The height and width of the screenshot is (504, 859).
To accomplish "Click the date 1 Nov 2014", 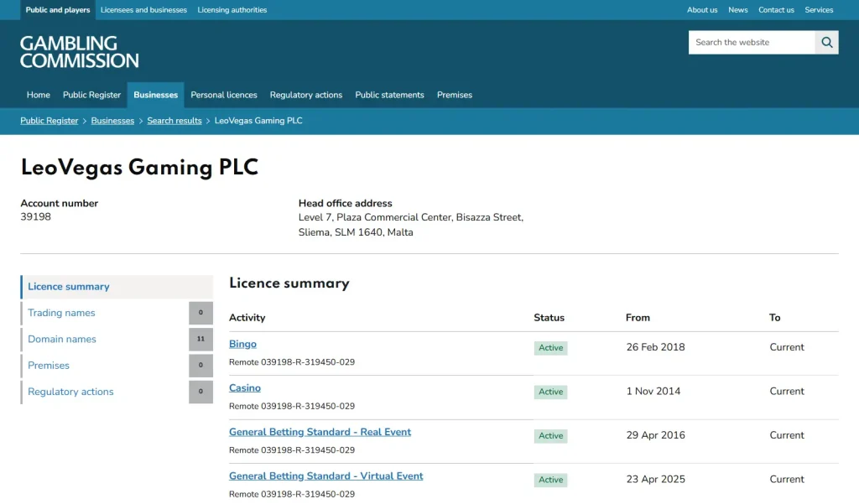I will pos(653,391).
